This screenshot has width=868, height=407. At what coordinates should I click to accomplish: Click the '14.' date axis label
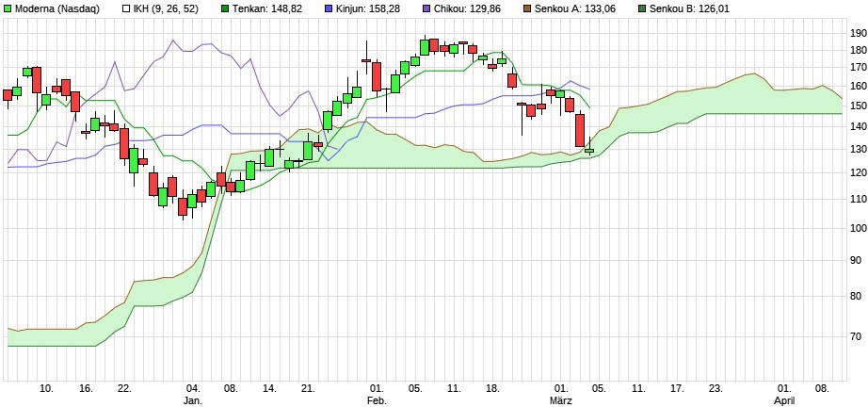269,388
